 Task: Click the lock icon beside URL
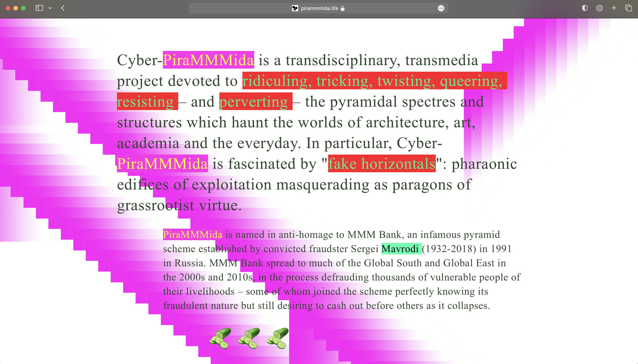(343, 8)
